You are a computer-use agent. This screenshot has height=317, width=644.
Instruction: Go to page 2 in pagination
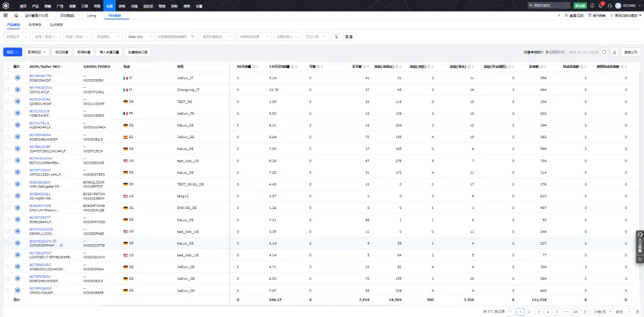(x=529, y=311)
